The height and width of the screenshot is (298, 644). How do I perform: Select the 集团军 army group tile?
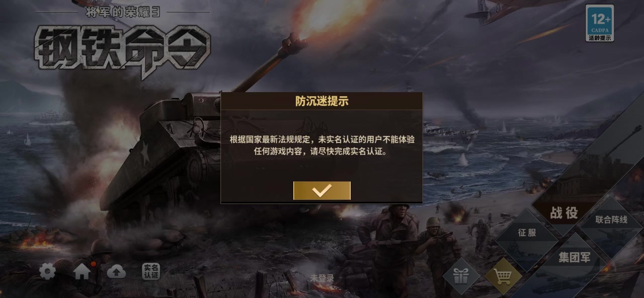pos(574,258)
